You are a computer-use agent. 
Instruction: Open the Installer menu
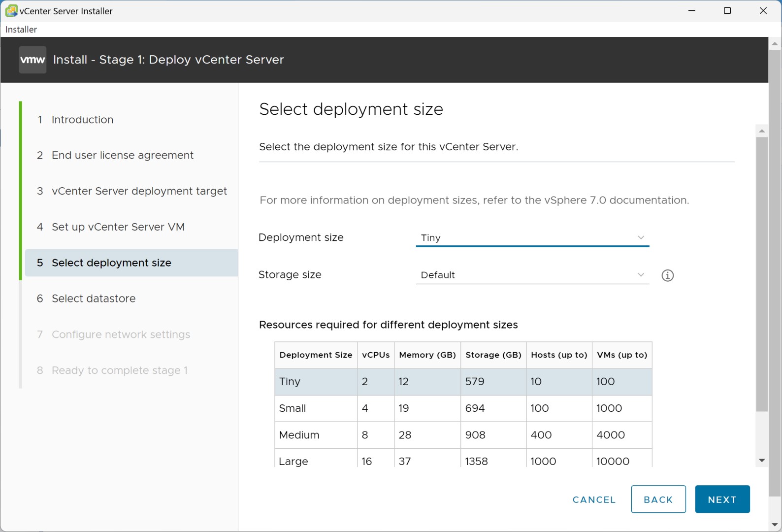pyautogui.click(x=21, y=30)
